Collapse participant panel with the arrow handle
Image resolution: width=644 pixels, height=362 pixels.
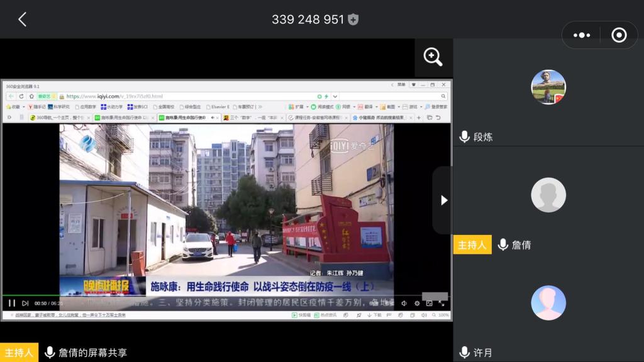point(443,200)
